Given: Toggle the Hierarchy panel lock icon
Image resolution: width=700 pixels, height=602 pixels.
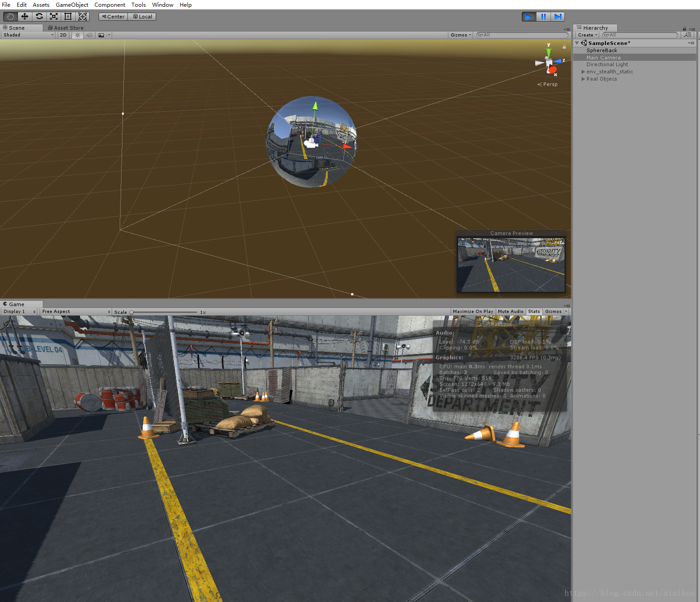Looking at the screenshot, I should click(x=684, y=29).
